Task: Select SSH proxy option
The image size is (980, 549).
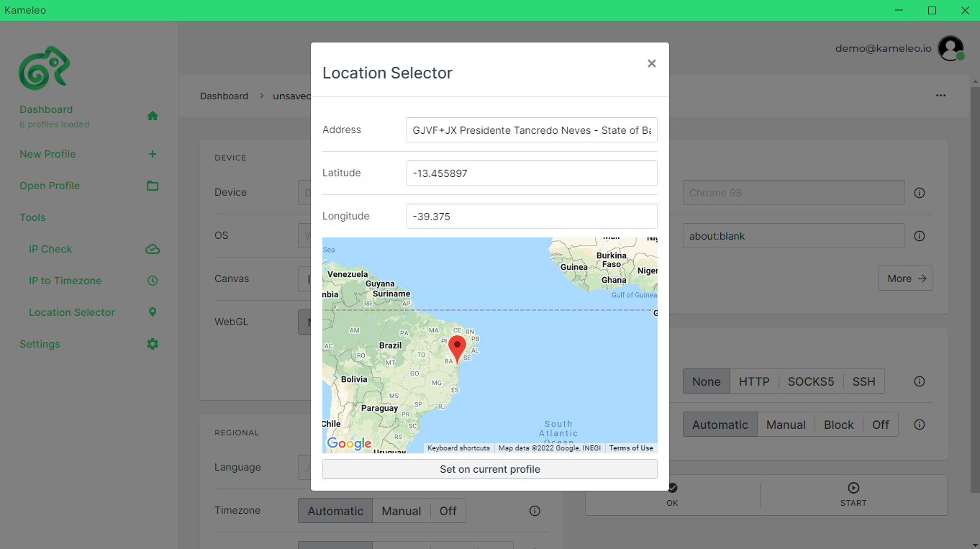Action: click(x=864, y=381)
